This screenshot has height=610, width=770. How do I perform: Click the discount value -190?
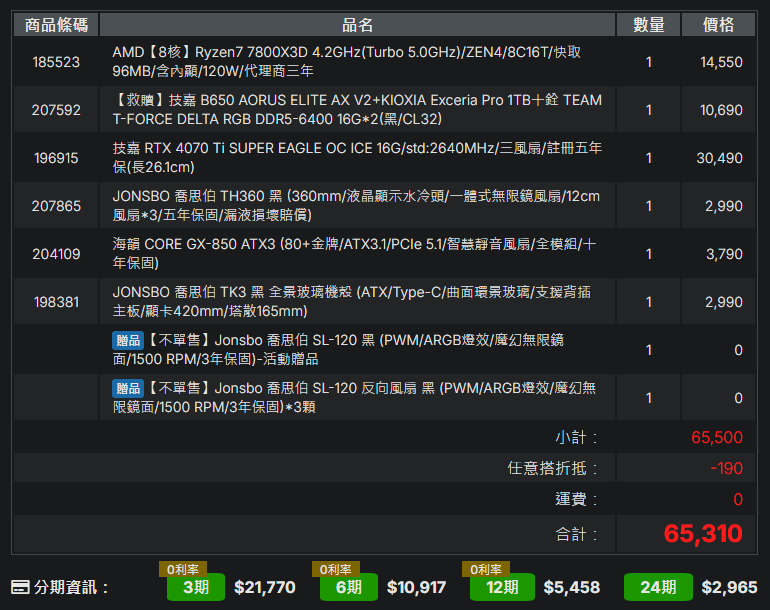726,468
